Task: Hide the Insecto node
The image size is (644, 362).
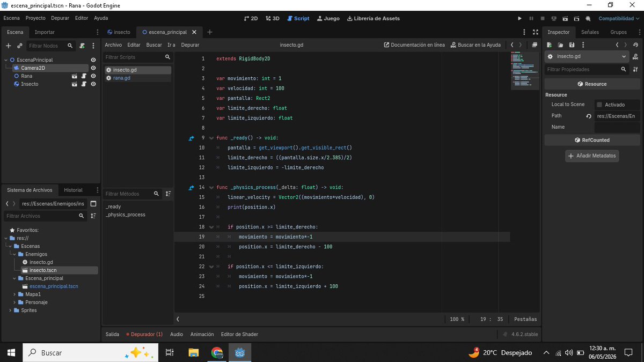Action: 93,84
